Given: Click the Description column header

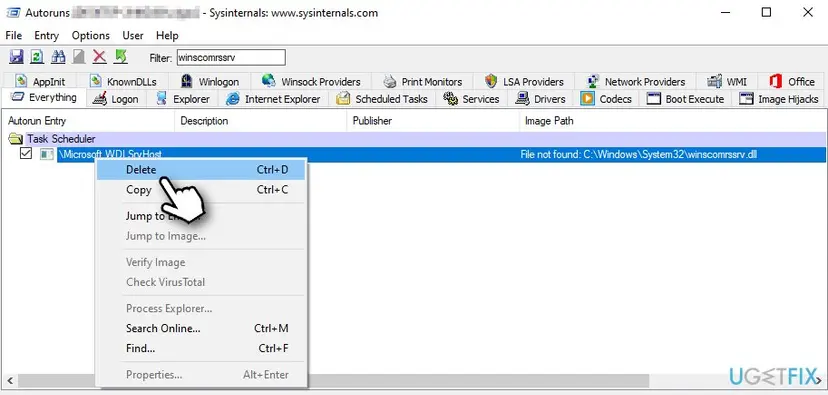Looking at the screenshot, I should (x=260, y=121).
